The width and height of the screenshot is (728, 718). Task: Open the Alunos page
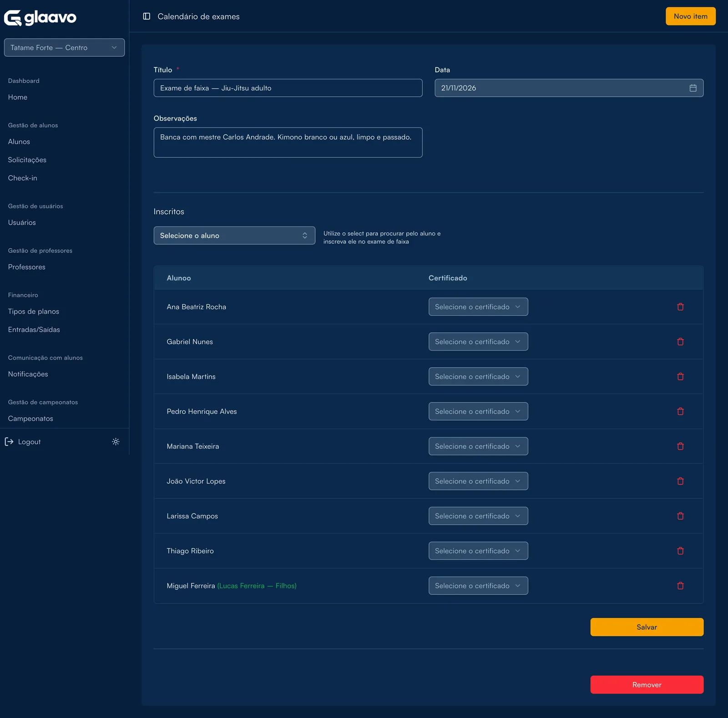19,142
